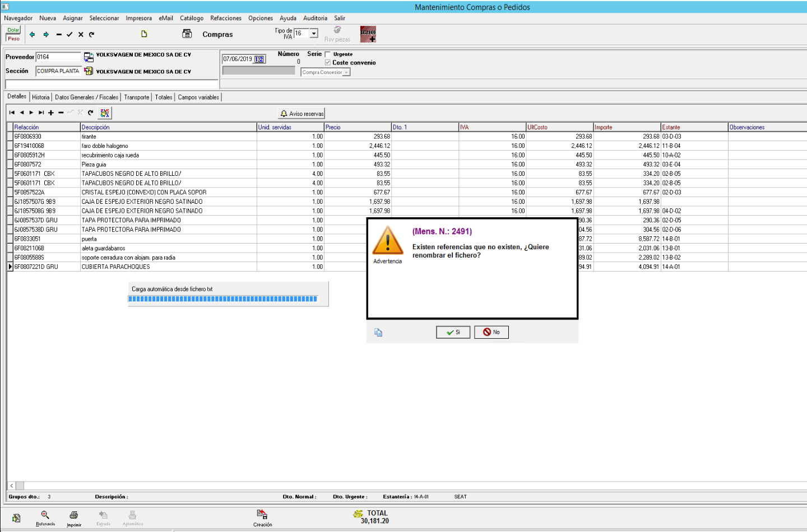Click the Referencia magnifier icon
Image resolution: width=807 pixels, height=532 pixels.
coord(45,515)
